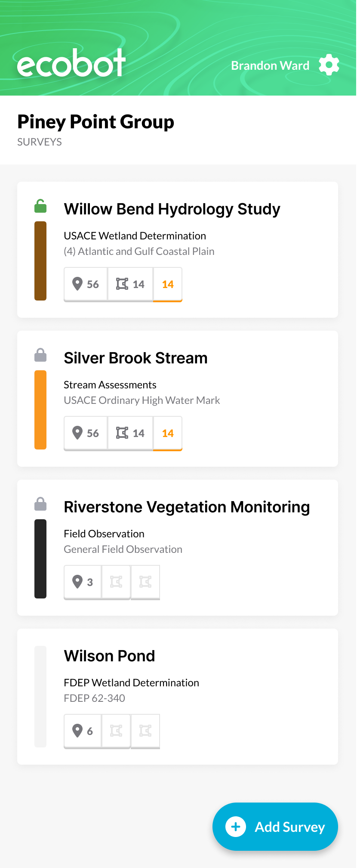Open Willow Bend's 14 polygons tab
This screenshot has width=357, height=868.
(x=130, y=284)
